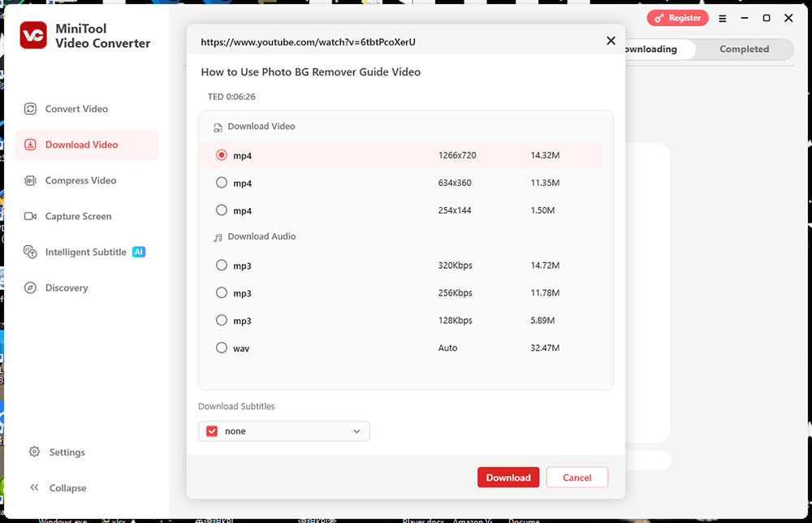Click the Register button
The image size is (812, 523).
(677, 18)
